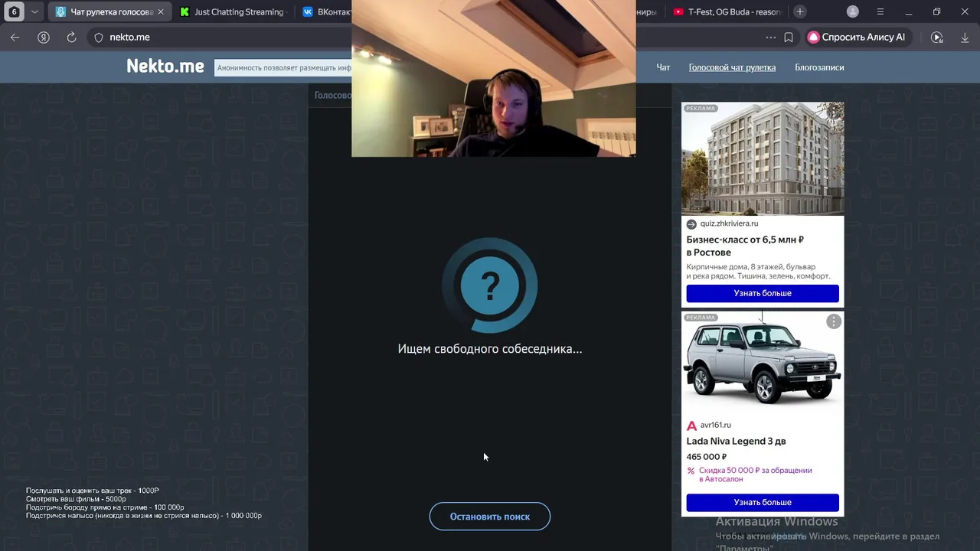Open the Блогозаписи navigation link
Screen dimensions: 980x551
pos(819,67)
